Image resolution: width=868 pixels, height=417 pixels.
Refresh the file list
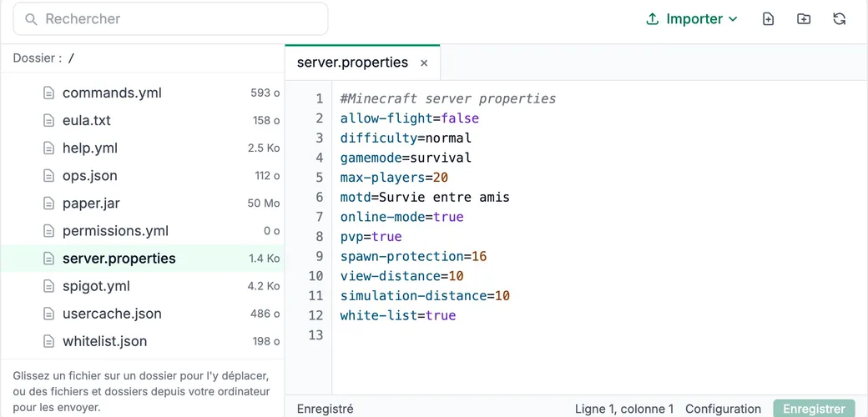coord(840,19)
